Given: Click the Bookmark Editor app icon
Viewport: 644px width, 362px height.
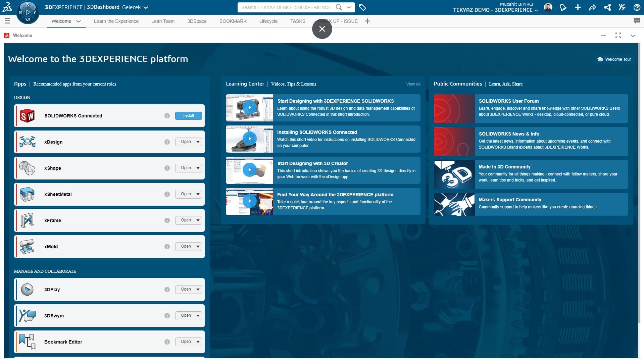Looking at the screenshot, I should (27, 342).
